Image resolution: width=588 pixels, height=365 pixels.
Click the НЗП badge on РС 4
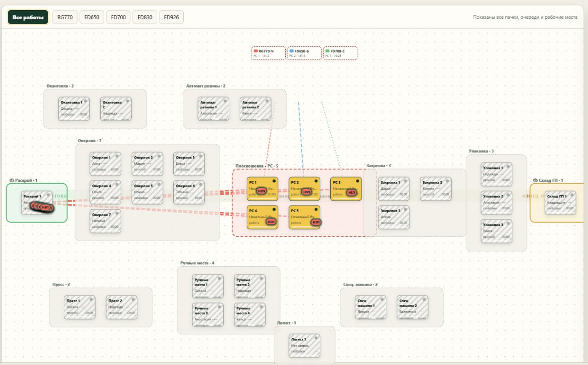pyautogui.click(x=271, y=222)
